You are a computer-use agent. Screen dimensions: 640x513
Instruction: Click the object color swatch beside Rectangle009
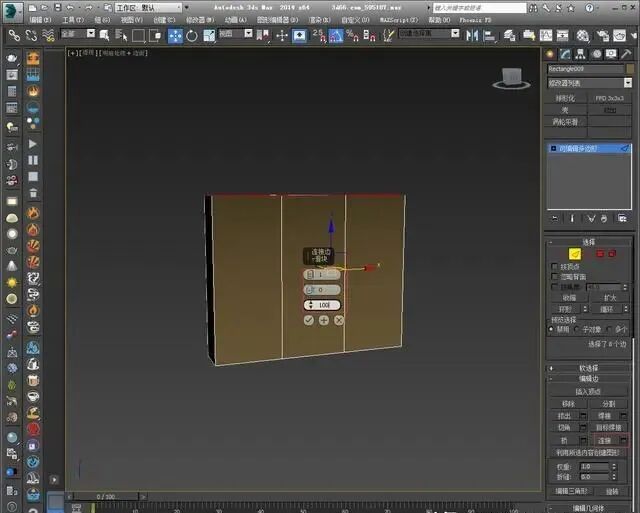click(631, 69)
